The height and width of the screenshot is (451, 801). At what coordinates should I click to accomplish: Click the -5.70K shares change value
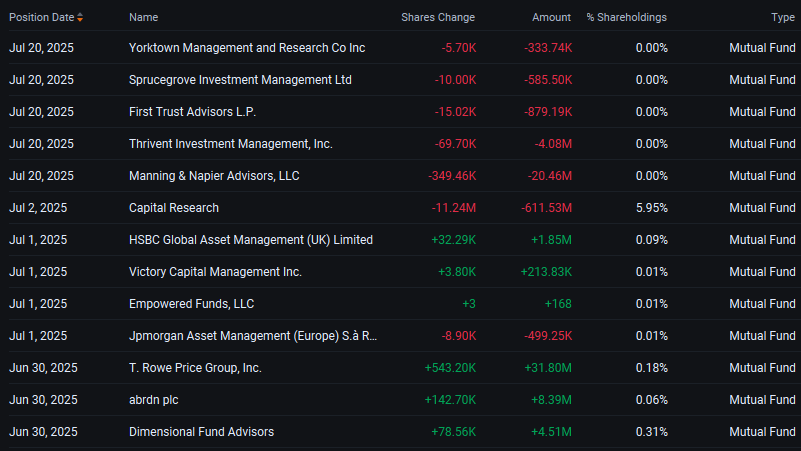[459, 48]
